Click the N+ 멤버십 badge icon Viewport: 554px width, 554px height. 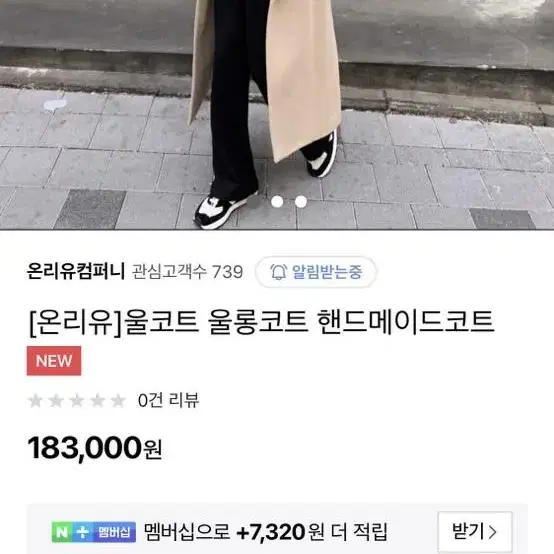94,532
